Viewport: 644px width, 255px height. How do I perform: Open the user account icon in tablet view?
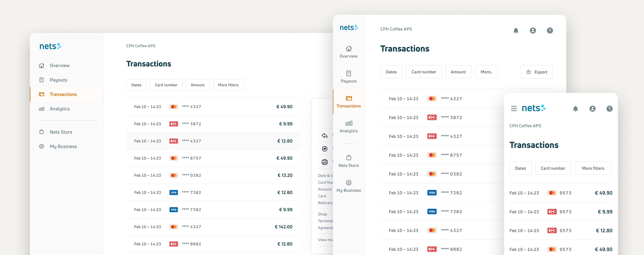pyautogui.click(x=533, y=30)
